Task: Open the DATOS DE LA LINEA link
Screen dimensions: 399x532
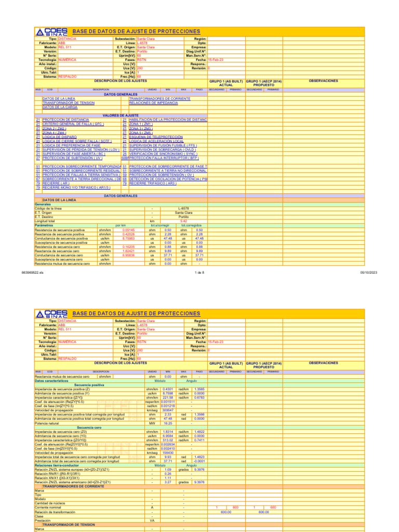Action: (x=59, y=99)
